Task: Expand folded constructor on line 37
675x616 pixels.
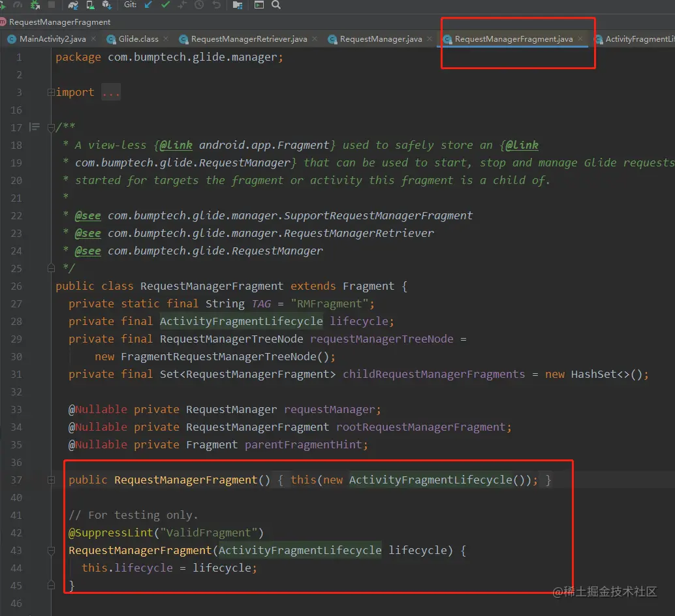Action: pos(51,480)
